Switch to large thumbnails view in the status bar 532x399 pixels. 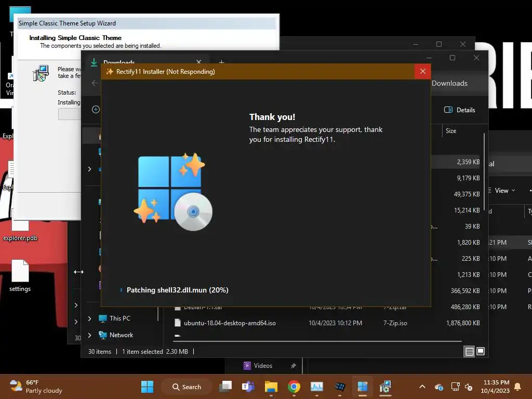(x=481, y=351)
